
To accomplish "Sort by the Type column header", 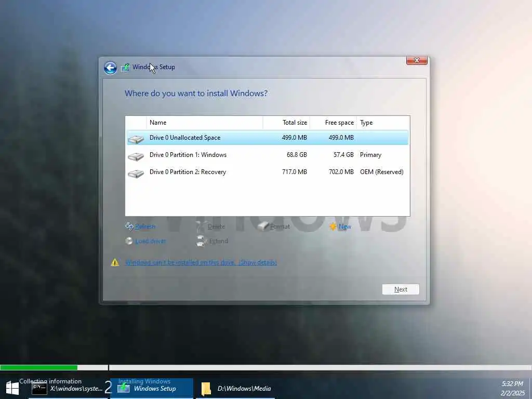I will click(x=383, y=123).
